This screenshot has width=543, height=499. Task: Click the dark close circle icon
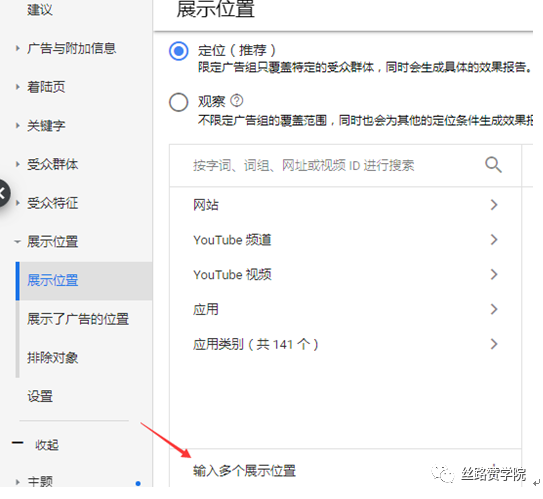tap(2, 193)
